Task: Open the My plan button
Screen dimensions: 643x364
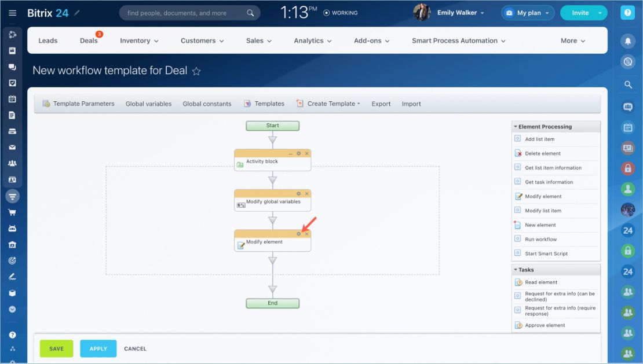Action: click(x=528, y=13)
